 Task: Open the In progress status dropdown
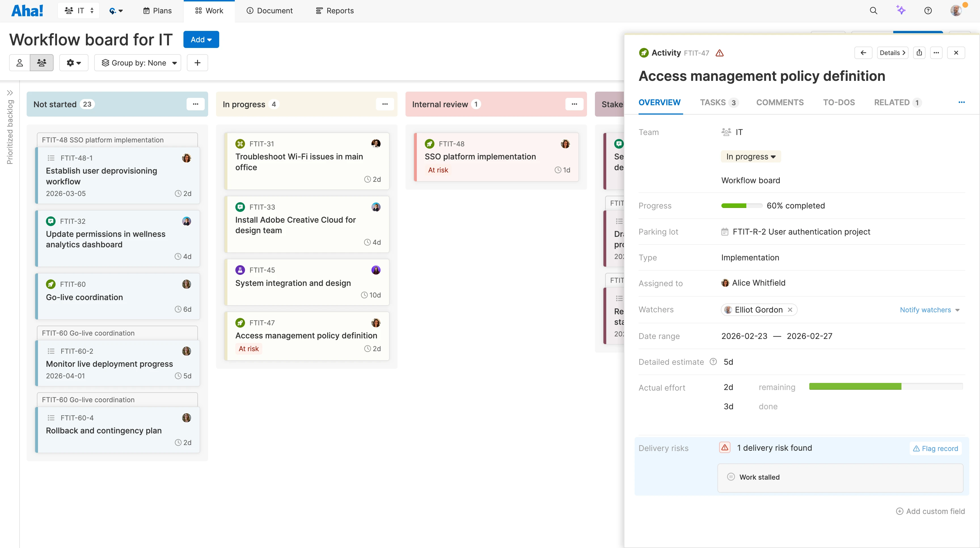point(750,156)
